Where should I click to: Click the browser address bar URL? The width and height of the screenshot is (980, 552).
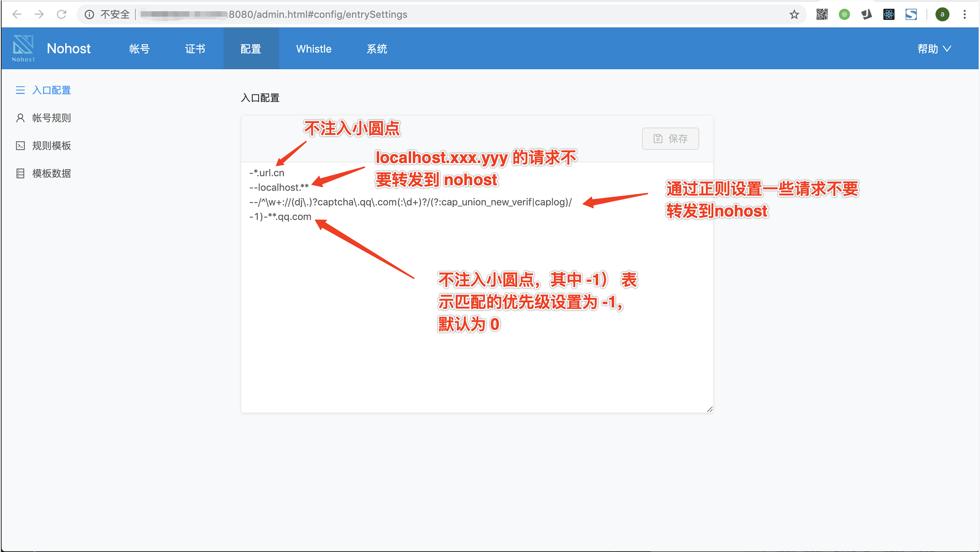click(x=274, y=14)
